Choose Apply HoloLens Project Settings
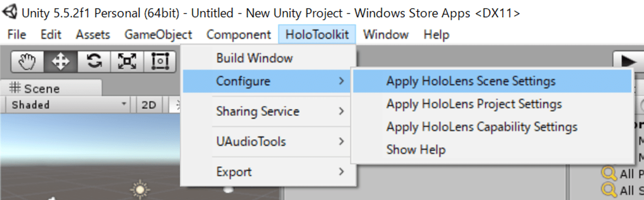Screen dimensions: 644x200 [x=492, y=104]
